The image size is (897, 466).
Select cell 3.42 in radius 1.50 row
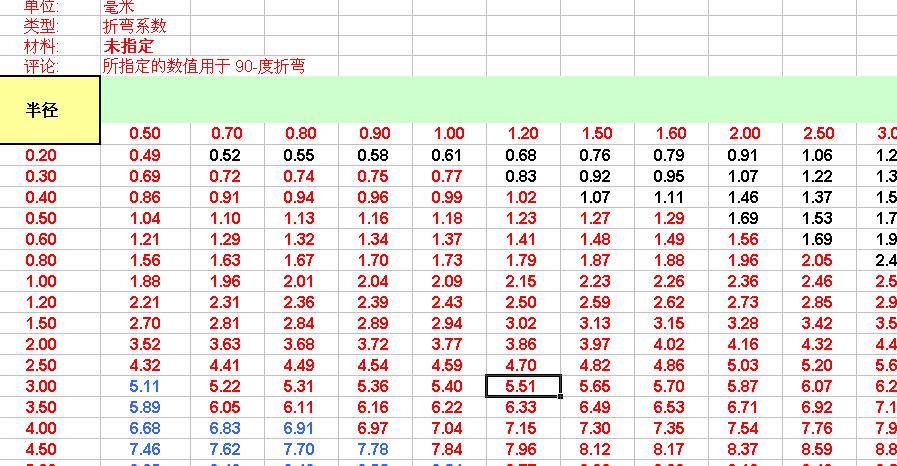click(x=817, y=323)
